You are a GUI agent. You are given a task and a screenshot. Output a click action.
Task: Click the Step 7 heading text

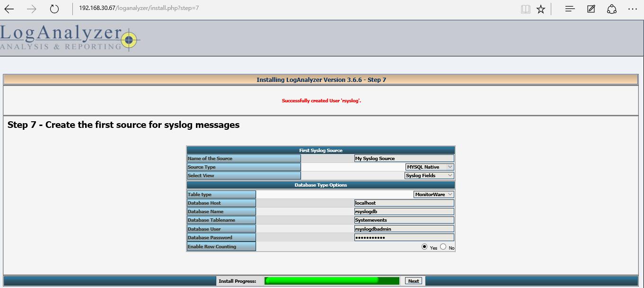124,125
